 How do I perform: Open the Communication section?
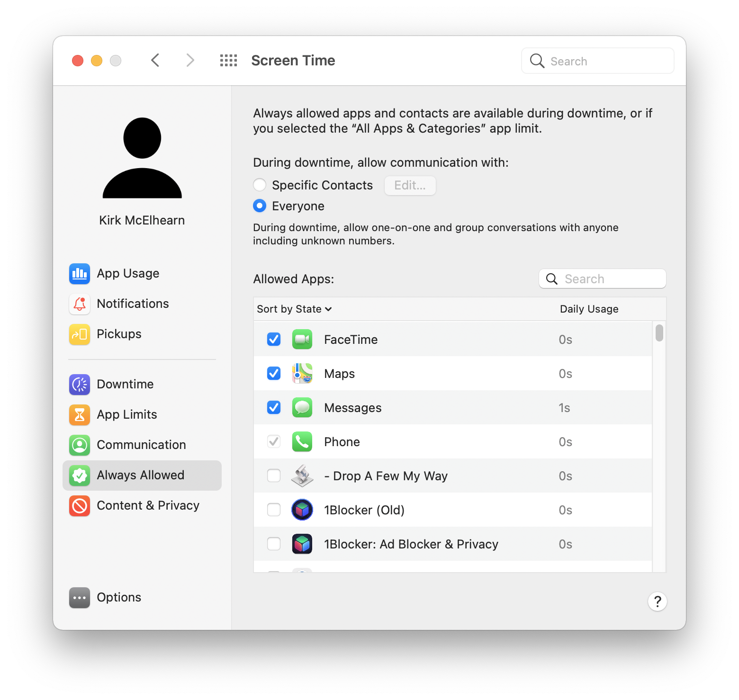coord(142,445)
